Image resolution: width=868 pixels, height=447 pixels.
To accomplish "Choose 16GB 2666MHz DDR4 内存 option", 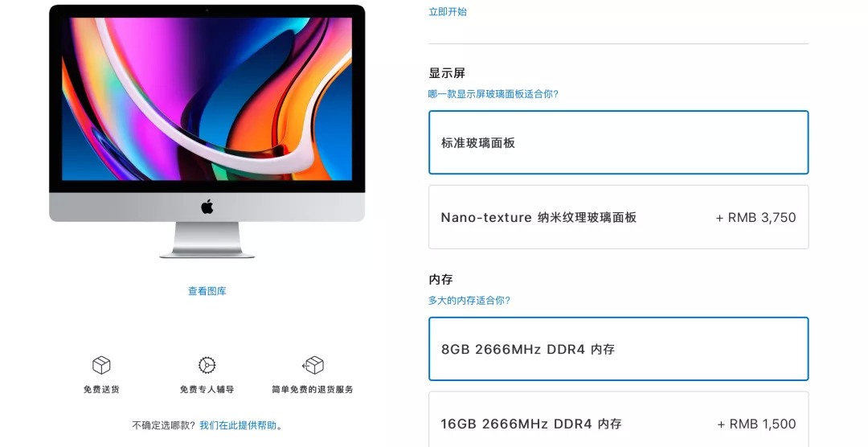I will [618, 420].
